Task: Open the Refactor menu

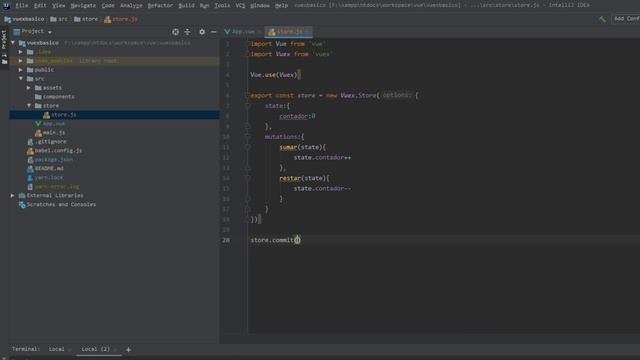Action: [x=160, y=5]
